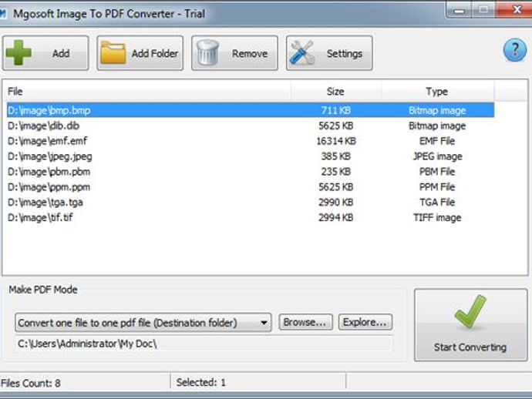532x399 pixels.
Task: Select the D:\image\ppm.ppm row
Action: [x=251, y=186]
